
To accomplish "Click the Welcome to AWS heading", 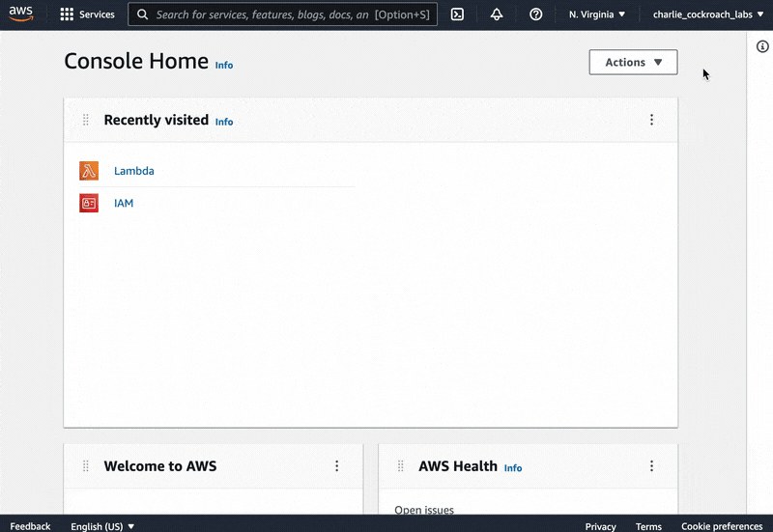I will point(160,466).
